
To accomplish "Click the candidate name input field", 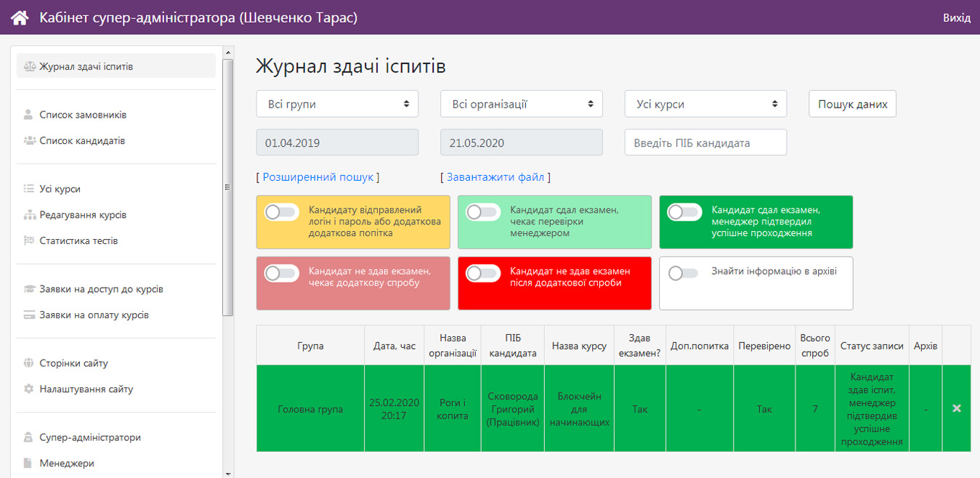I will (x=705, y=142).
